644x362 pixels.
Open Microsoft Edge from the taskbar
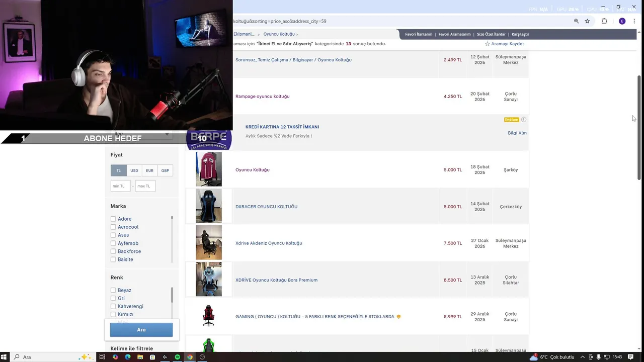128,357
